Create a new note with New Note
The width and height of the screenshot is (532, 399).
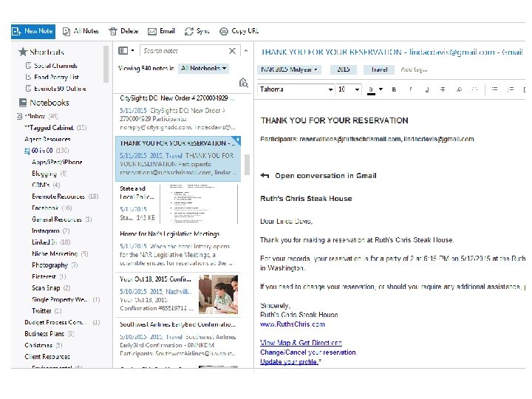pos(33,31)
